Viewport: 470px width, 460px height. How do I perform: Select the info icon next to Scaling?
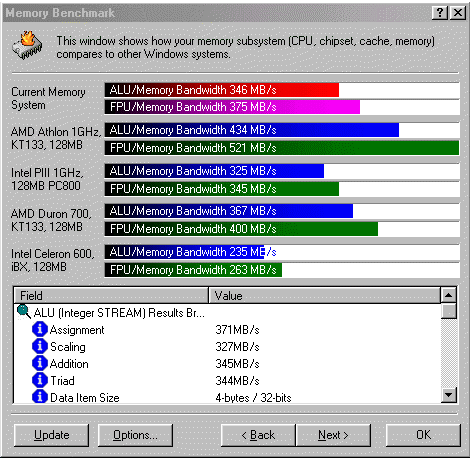pyautogui.click(x=40, y=346)
